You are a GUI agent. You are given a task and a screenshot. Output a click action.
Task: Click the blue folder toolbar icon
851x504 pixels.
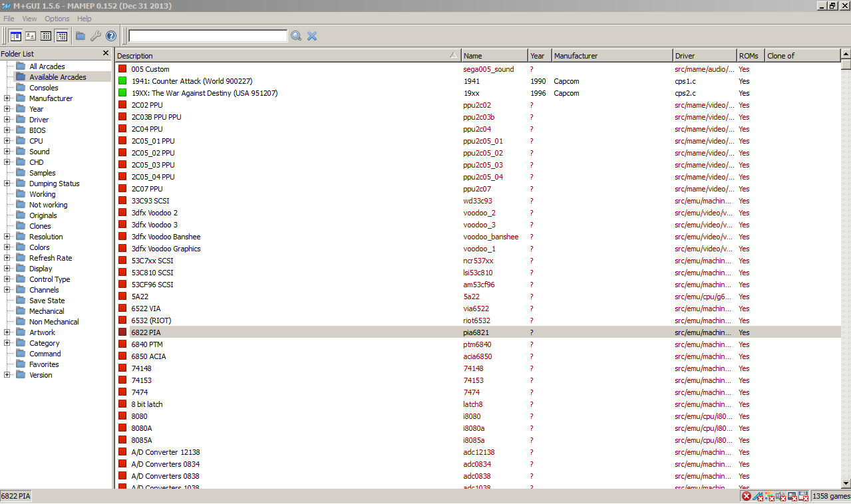coord(81,36)
